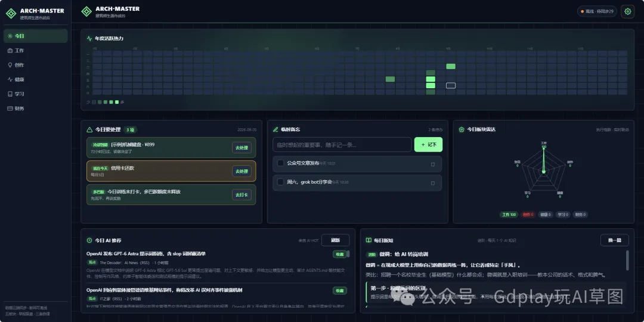Focus the 临时想起的重要事 memo input field

coord(342,144)
